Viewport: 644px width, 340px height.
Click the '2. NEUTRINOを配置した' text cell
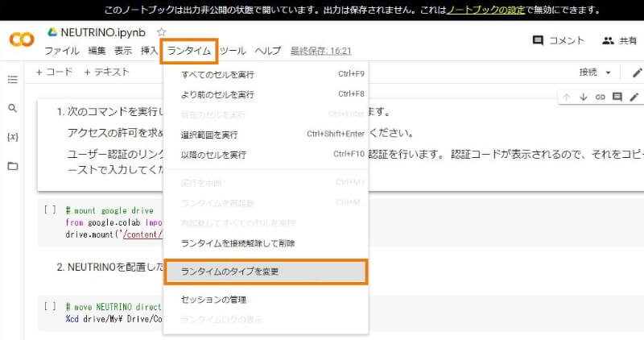pyautogui.click(x=110, y=267)
